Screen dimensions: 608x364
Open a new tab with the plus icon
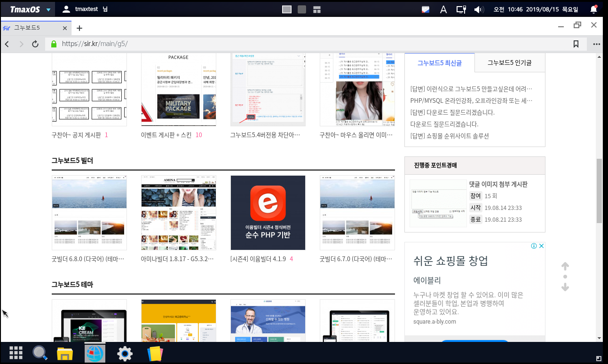pyautogui.click(x=79, y=28)
